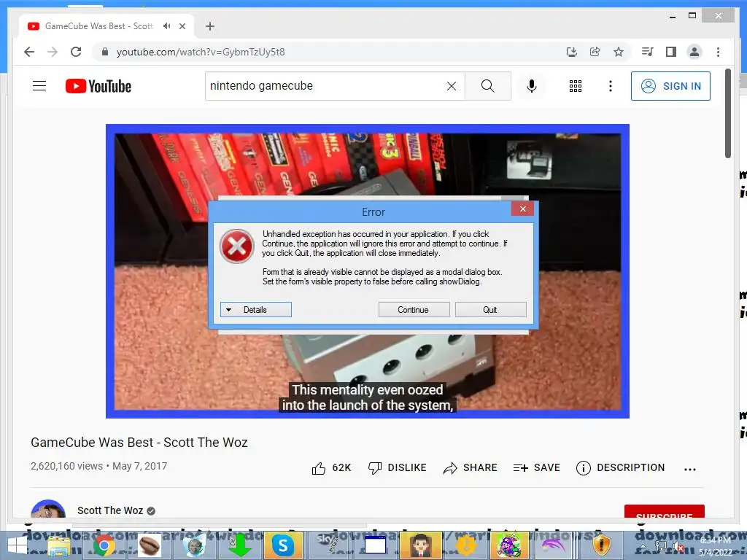The image size is (747, 560).
Task: Open the media control icon in Chrome toolbar
Action: pos(648,52)
